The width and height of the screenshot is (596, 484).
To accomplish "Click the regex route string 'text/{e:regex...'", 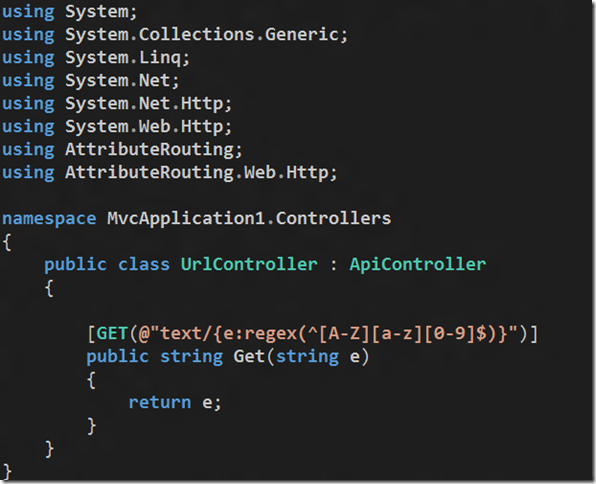I will pos(328,333).
